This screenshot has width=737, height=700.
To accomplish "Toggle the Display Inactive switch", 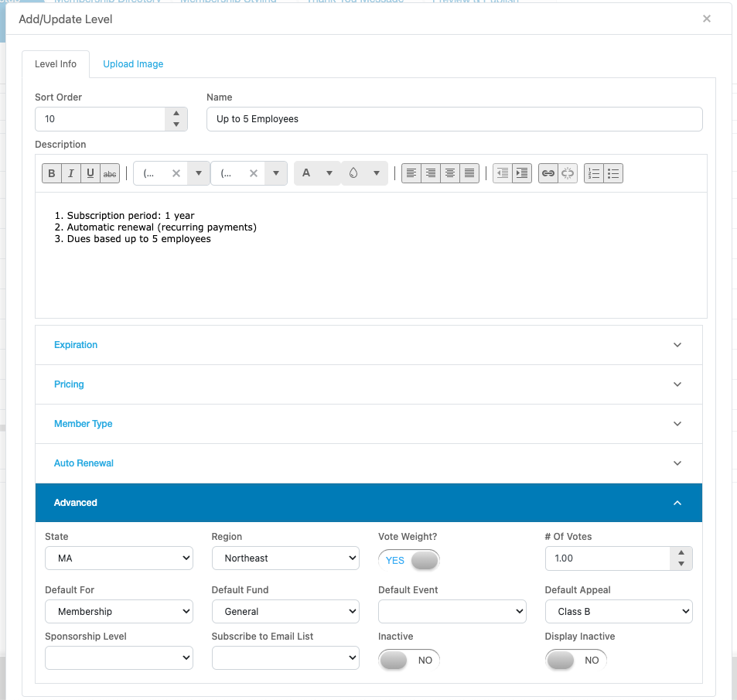I will tap(576, 660).
